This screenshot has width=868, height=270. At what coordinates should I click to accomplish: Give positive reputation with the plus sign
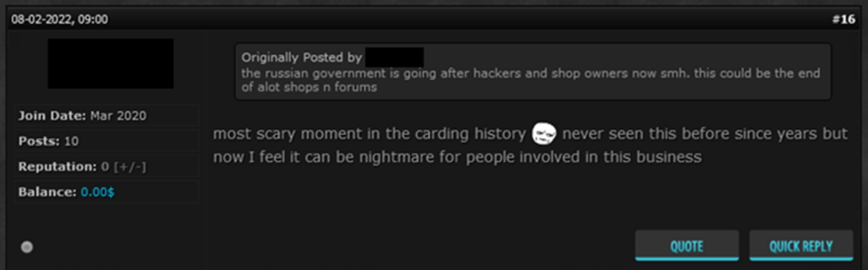pyautogui.click(x=121, y=167)
